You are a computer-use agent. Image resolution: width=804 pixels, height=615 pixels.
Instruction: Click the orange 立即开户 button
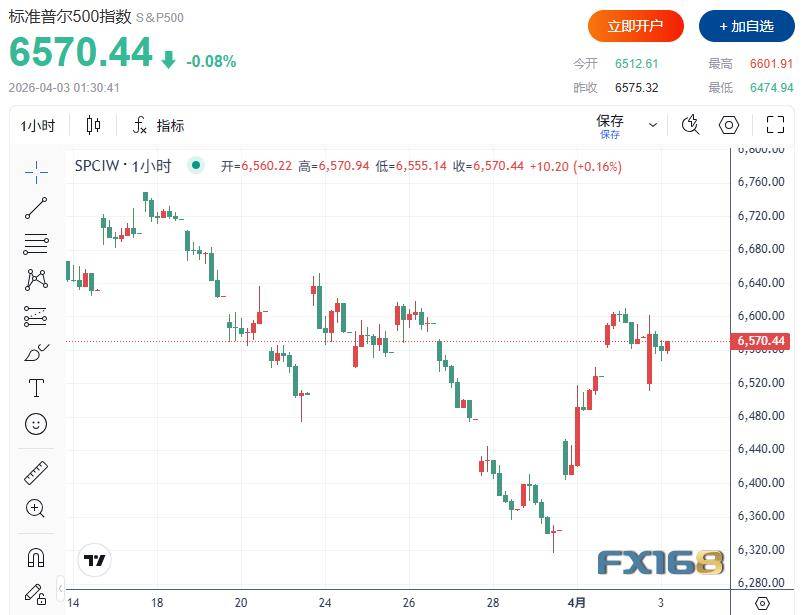point(635,26)
